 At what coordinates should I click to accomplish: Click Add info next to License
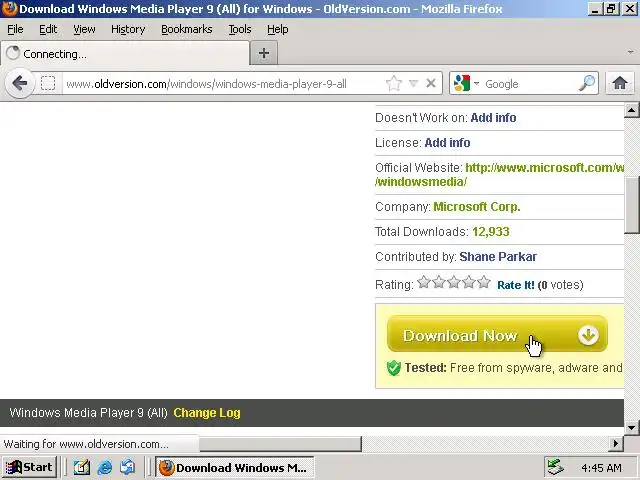(x=447, y=143)
